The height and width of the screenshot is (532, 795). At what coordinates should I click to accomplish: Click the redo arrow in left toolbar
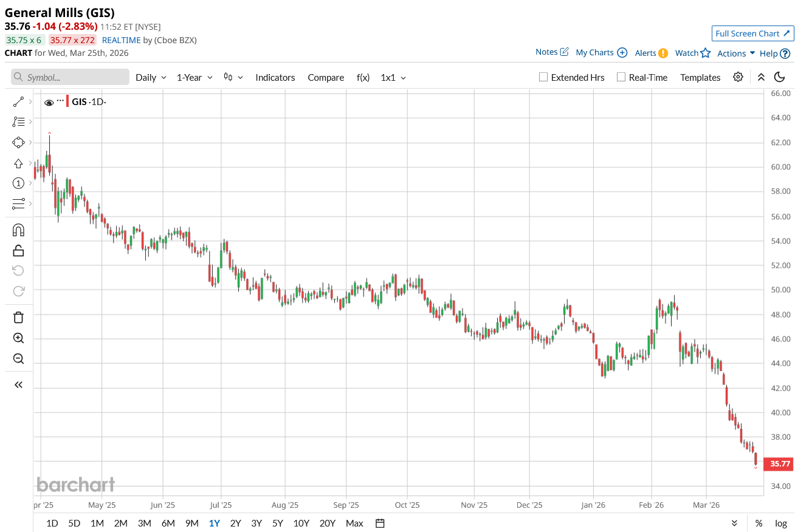(x=18, y=291)
